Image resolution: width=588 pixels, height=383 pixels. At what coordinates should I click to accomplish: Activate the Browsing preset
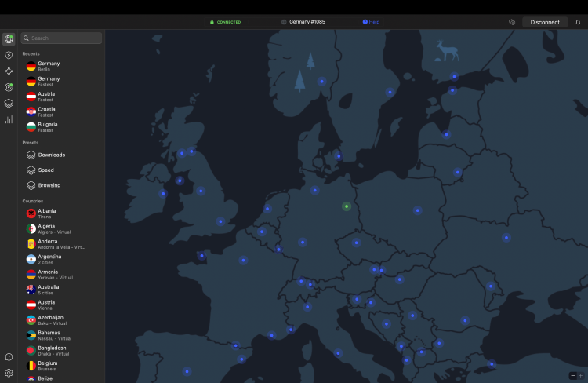(61, 185)
